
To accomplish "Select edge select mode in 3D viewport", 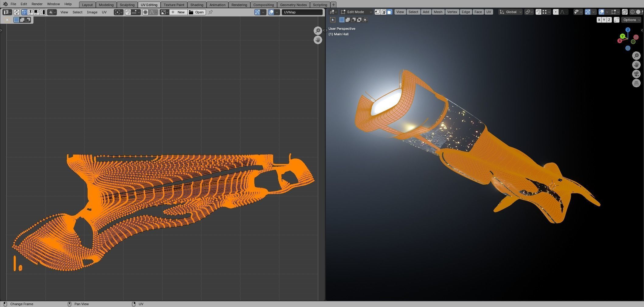I will point(384,12).
